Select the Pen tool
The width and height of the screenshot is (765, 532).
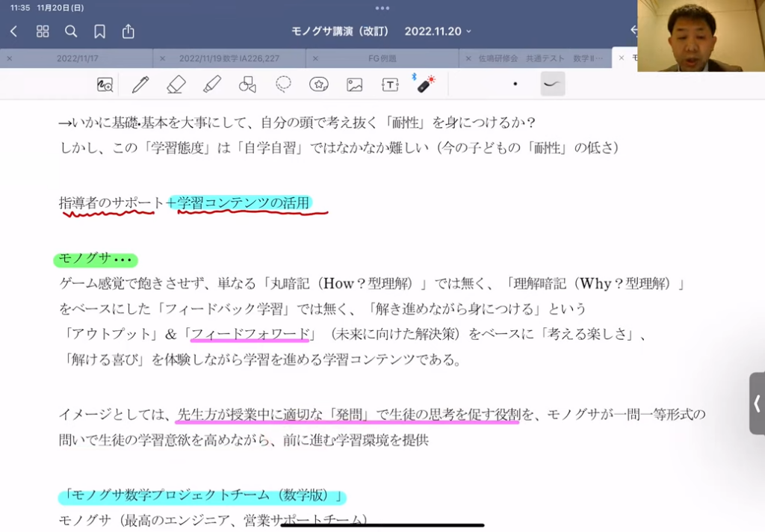click(x=140, y=84)
